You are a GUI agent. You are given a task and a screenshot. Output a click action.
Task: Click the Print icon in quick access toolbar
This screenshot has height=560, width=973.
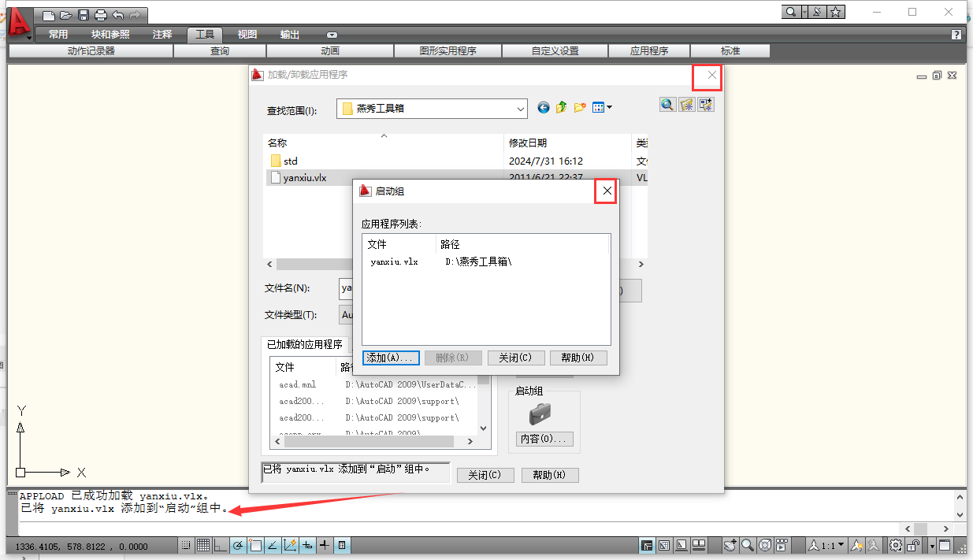(100, 14)
